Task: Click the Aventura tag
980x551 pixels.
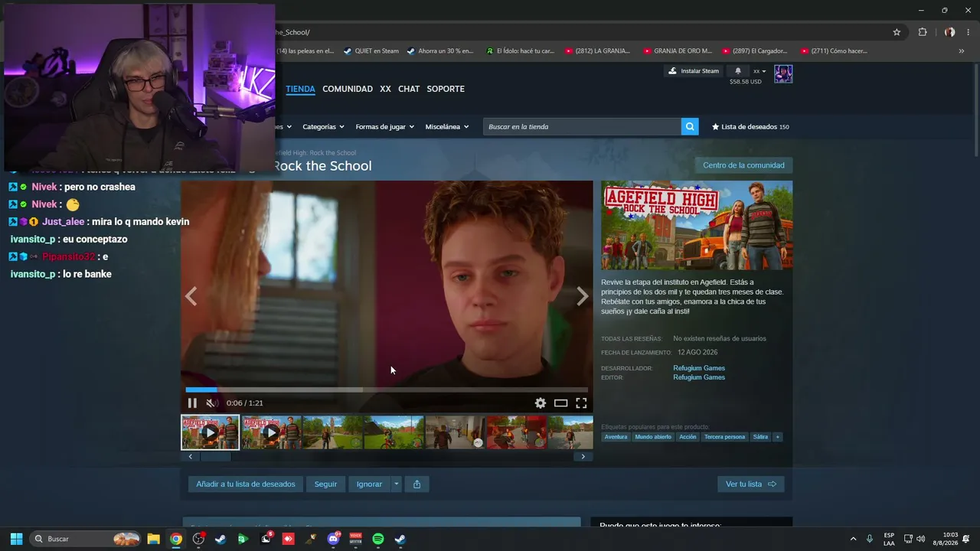Action: pyautogui.click(x=616, y=437)
